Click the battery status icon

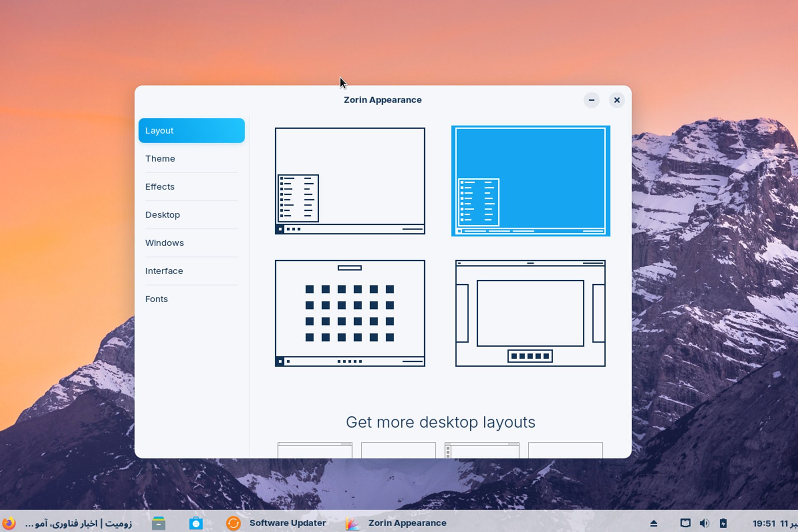pyautogui.click(x=723, y=523)
